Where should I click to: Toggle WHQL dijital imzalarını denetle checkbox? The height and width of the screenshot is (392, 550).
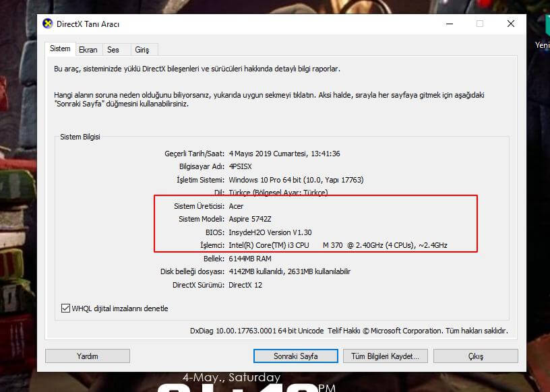tap(65, 308)
